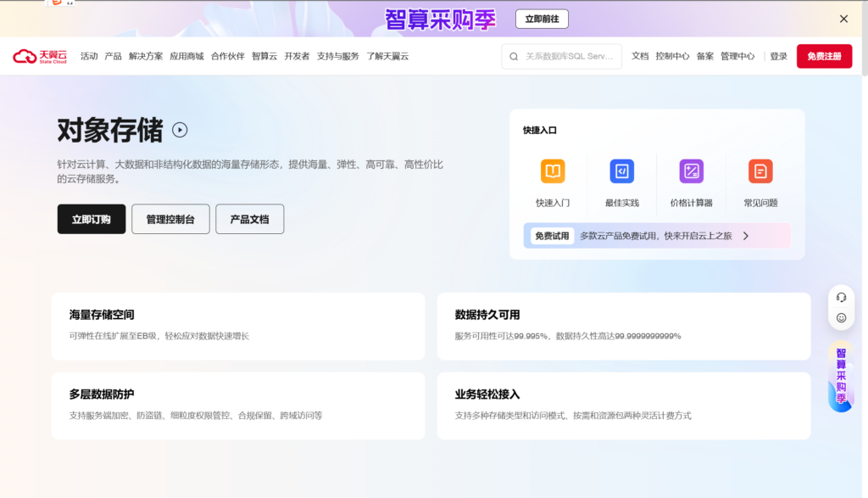Click the headset customer service icon
The height and width of the screenshot is (498, 868).
[841, 297]
